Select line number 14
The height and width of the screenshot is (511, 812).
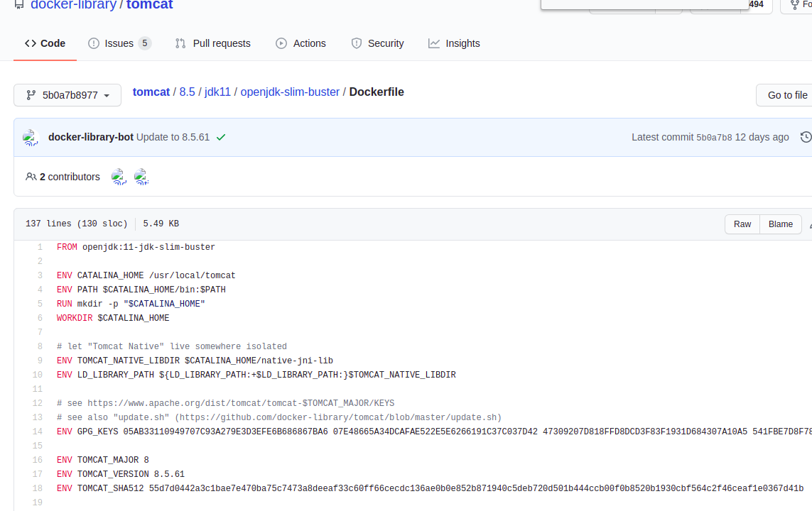click(x=37, y=432)
